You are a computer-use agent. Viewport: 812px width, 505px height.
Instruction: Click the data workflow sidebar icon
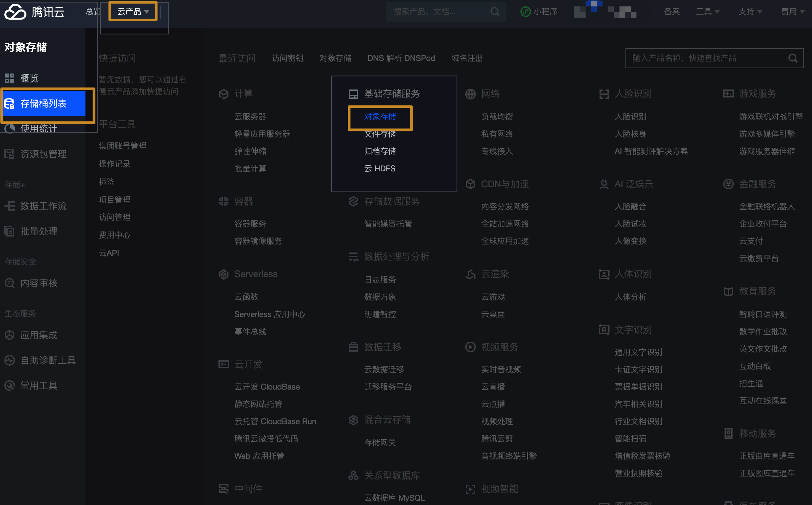point(9,206)
